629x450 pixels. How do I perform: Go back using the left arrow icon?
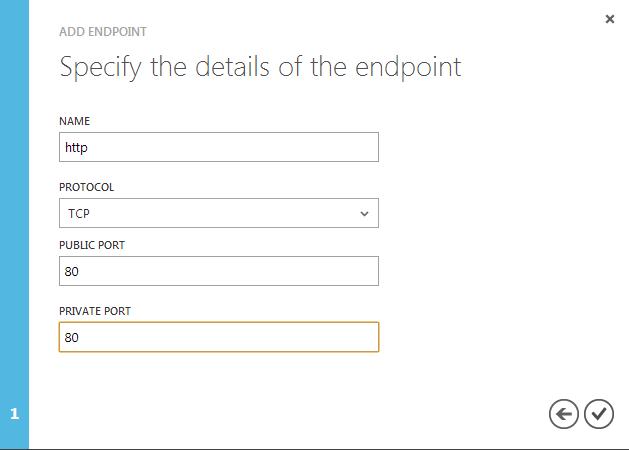[x=564, y=414]
